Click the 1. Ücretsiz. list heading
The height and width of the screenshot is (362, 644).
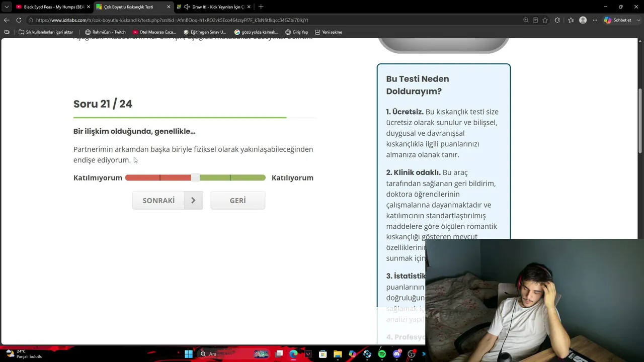pyautogui.click(x=405, y=112)
